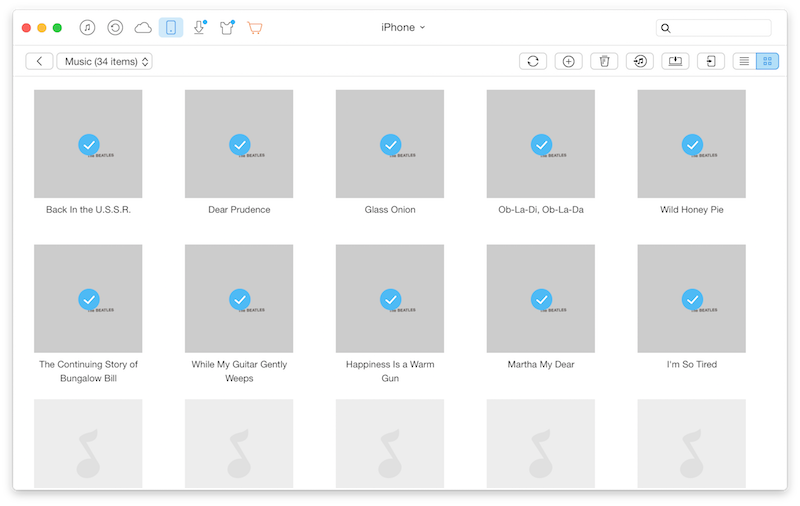Viewport: 800px width, 506px height.
Task: Select middle music-note placeholder in bottom row
Action: [390, 444]
